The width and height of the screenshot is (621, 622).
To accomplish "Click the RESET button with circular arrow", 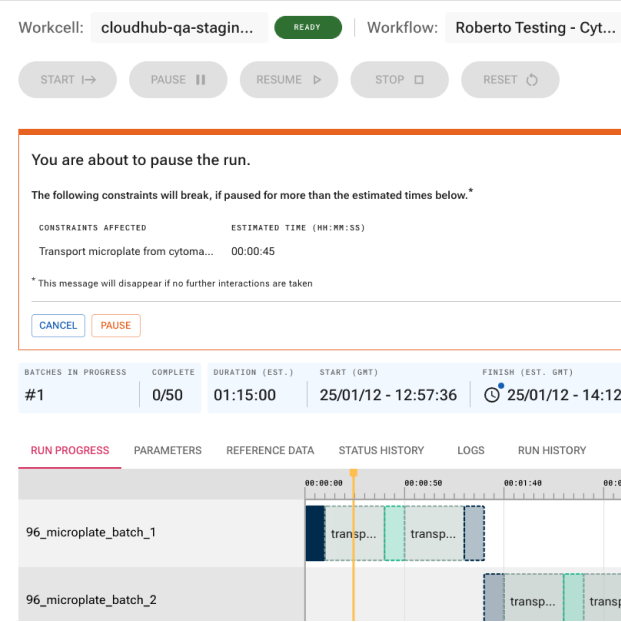I will click(510, 80).
